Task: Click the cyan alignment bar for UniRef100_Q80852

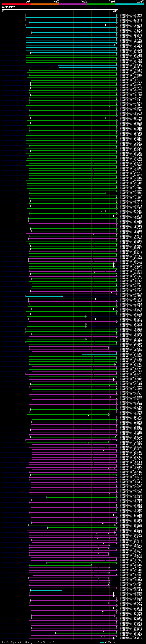Action: point(71,15)
